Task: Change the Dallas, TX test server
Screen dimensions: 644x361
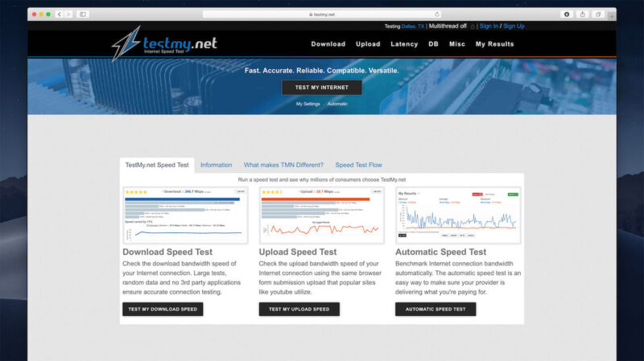Action: coord(413,27)
